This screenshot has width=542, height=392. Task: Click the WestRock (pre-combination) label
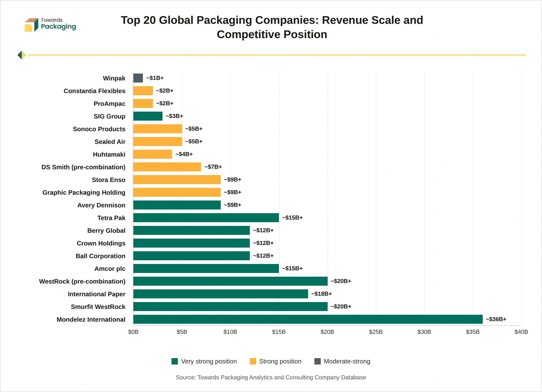click(x=82, y=281)
